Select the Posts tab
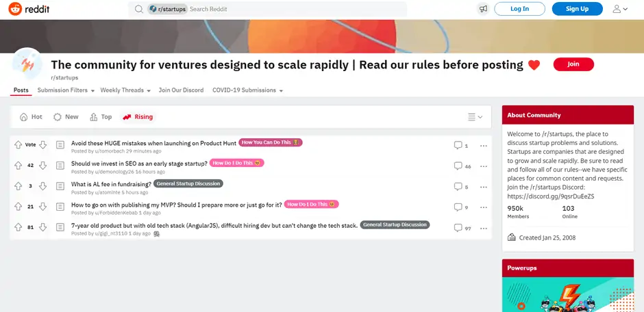 pyautogui.click(x=21, y=90)
